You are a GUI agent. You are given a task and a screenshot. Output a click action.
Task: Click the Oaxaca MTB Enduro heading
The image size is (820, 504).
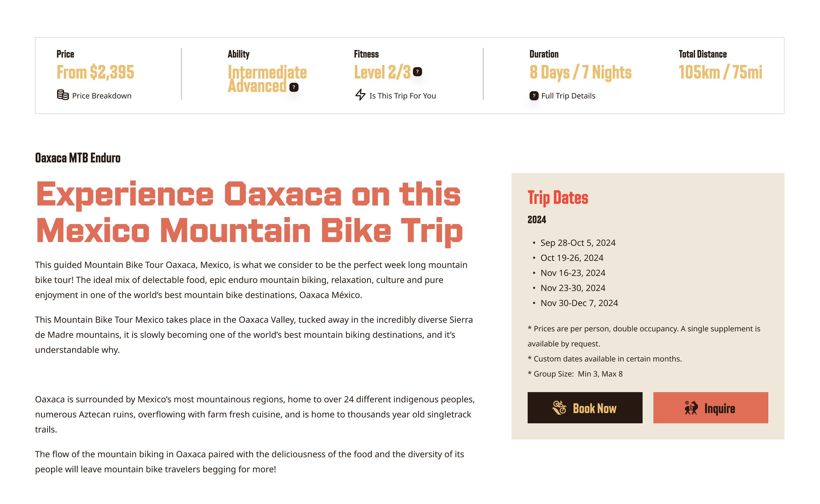click(x=78, y=158)
